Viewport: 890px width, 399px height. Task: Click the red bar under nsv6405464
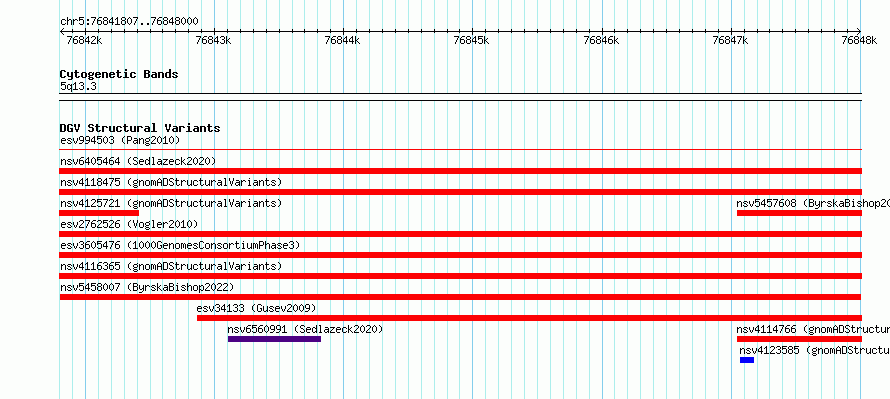pyautogui.click(x=461, y=171)
